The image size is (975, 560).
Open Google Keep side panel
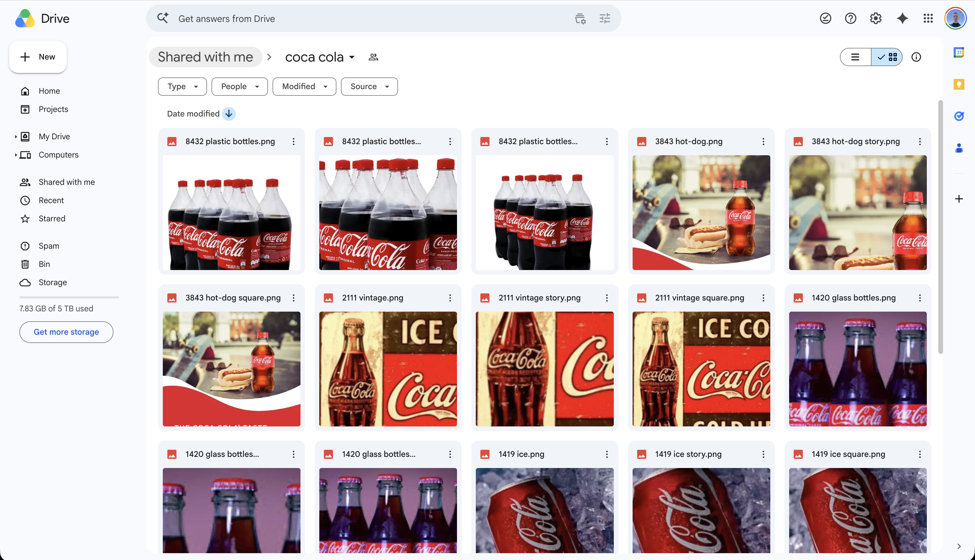pyautogui.click(x=958, y=84)
